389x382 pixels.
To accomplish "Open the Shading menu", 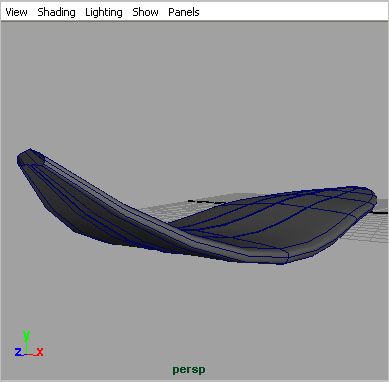I will tap(56, 12).
